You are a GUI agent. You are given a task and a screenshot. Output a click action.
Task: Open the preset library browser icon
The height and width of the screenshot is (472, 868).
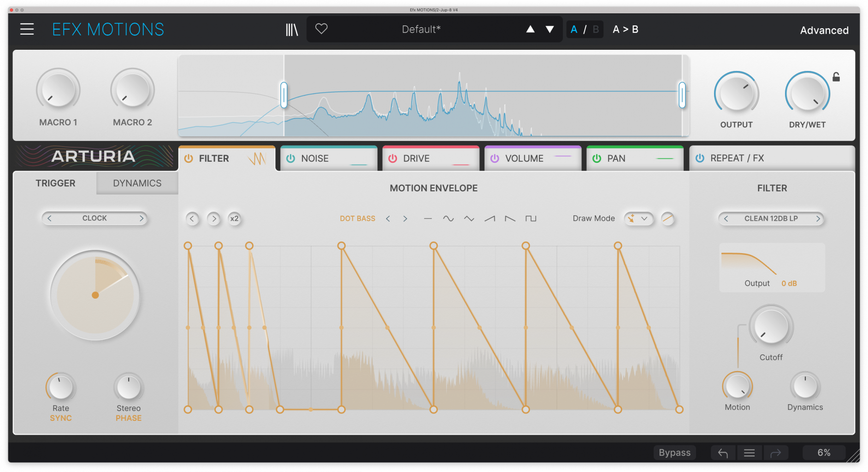(x=291, y=29)
